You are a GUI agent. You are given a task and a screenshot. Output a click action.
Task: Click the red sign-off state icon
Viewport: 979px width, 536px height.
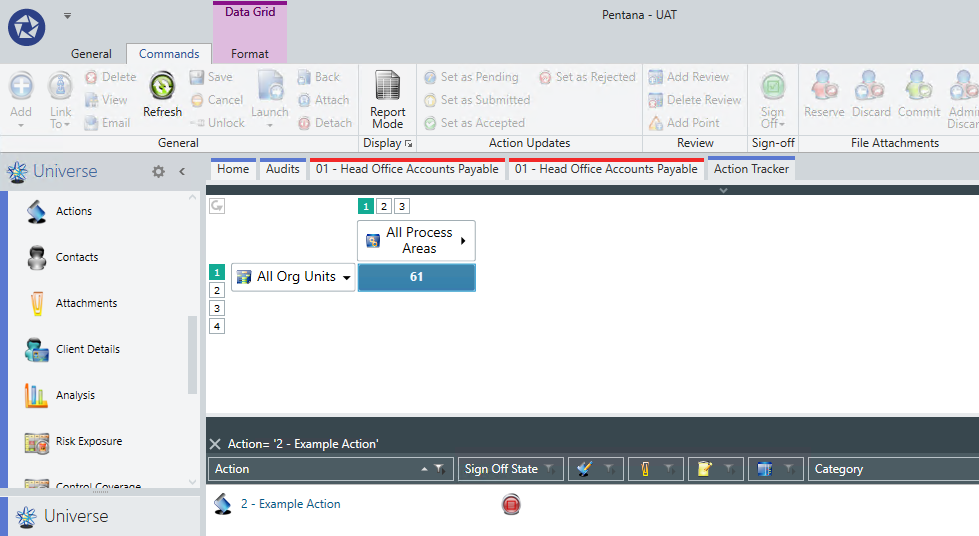511,504
